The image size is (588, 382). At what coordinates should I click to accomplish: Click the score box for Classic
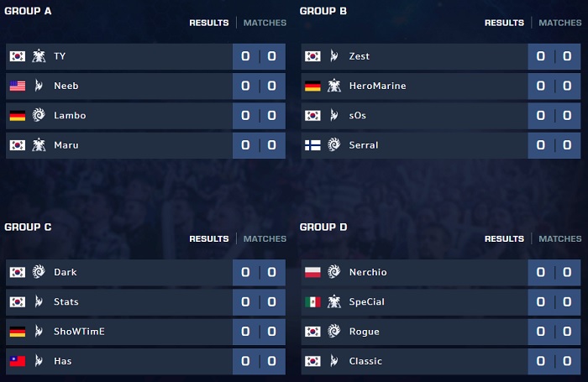pos(554,361)
